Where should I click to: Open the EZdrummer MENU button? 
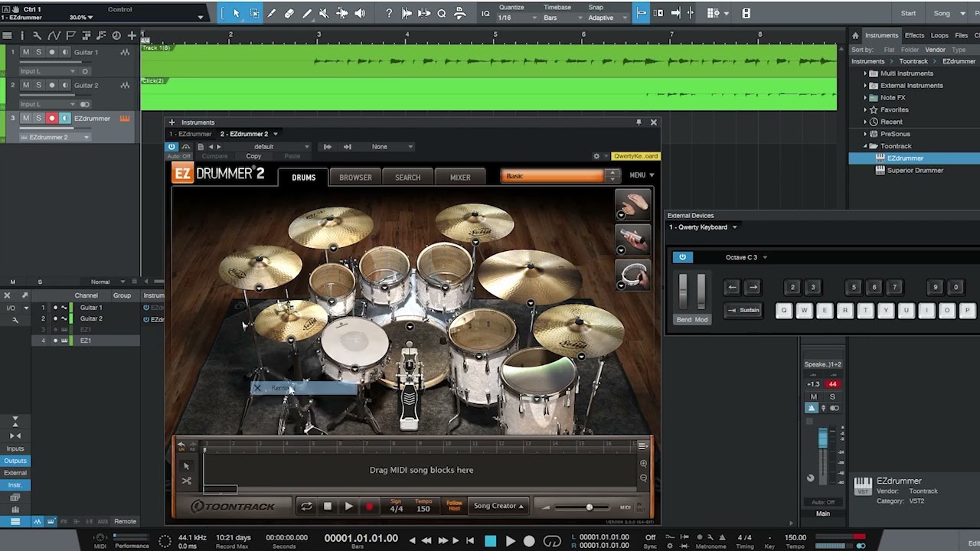click(x=642, y=175)
